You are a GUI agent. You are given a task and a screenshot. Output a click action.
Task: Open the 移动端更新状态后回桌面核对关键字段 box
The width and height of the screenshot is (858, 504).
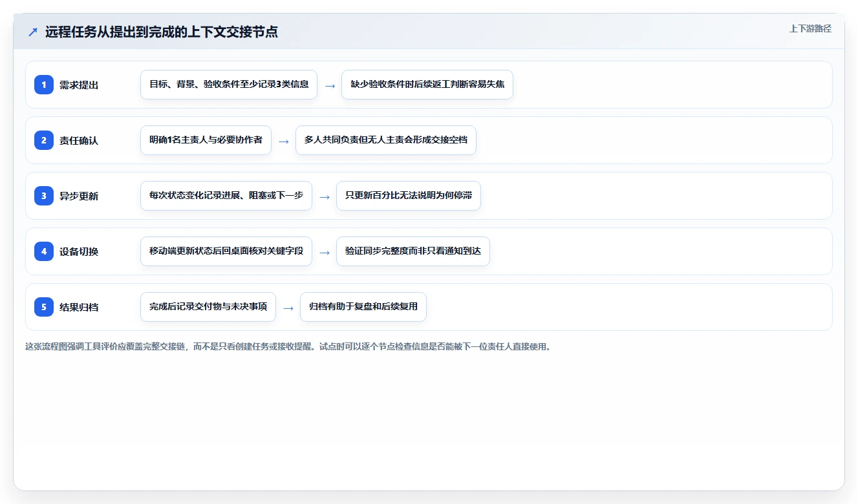coord(226,251)
